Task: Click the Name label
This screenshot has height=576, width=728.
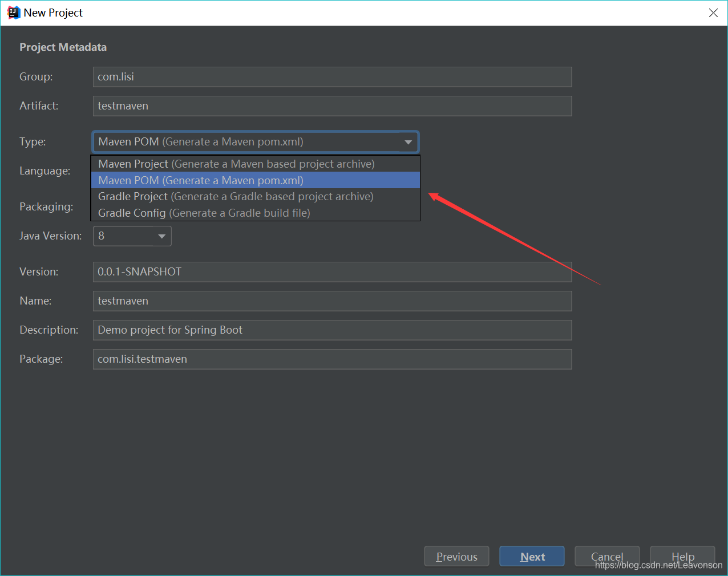Action: [x=35, y=301]
